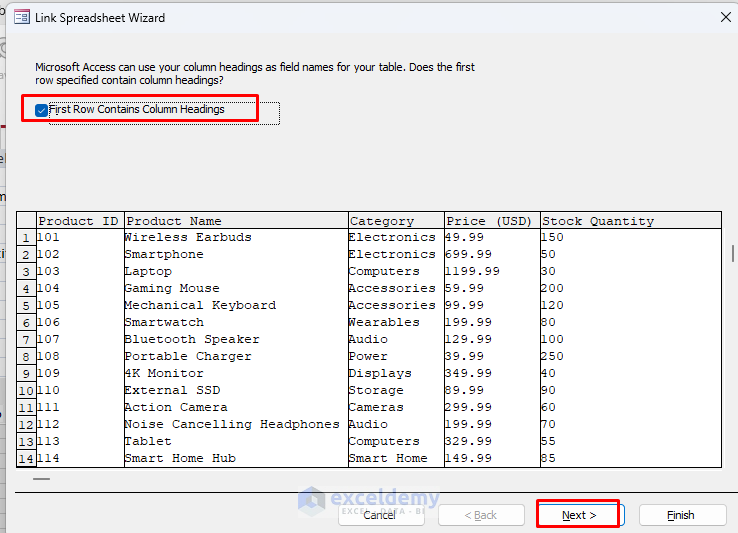Click the 49.99 price cell
The width and height of the screenshot is (738, 533).
492,237
